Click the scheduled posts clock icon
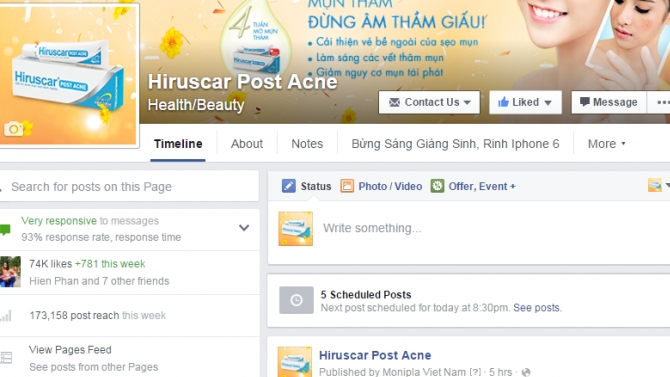The height and width of the screenshot is (377, 670). [x=296, y=300]
